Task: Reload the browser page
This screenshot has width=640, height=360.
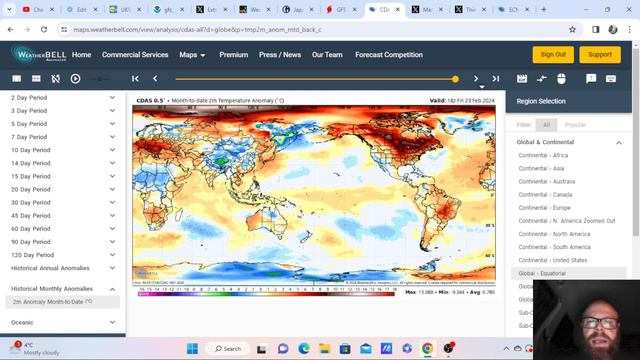Action: pos(44,29)
